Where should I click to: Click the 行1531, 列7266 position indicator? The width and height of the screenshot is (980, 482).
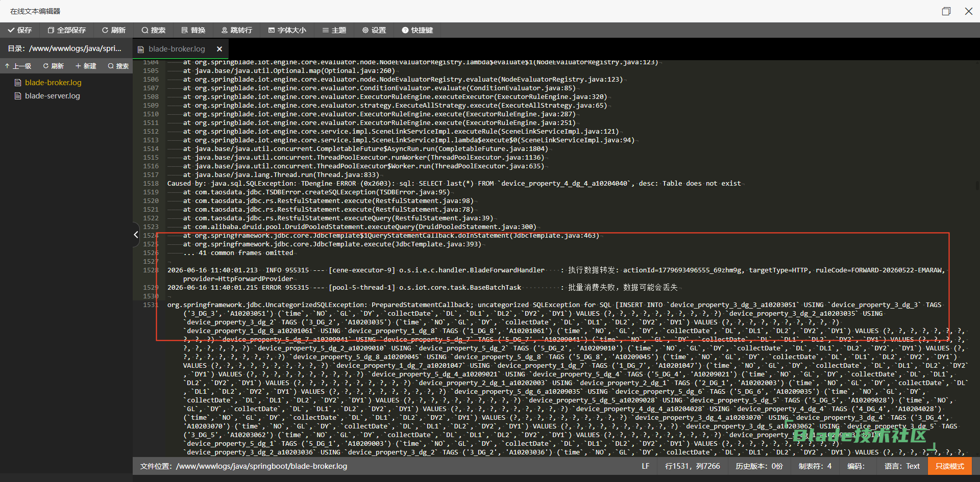click(x=693, y=466)
